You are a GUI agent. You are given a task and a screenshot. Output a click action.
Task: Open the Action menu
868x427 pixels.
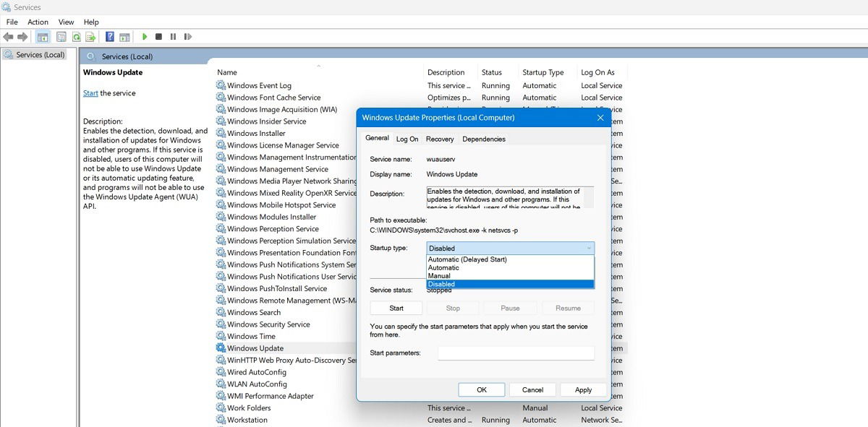click(38, 22)
